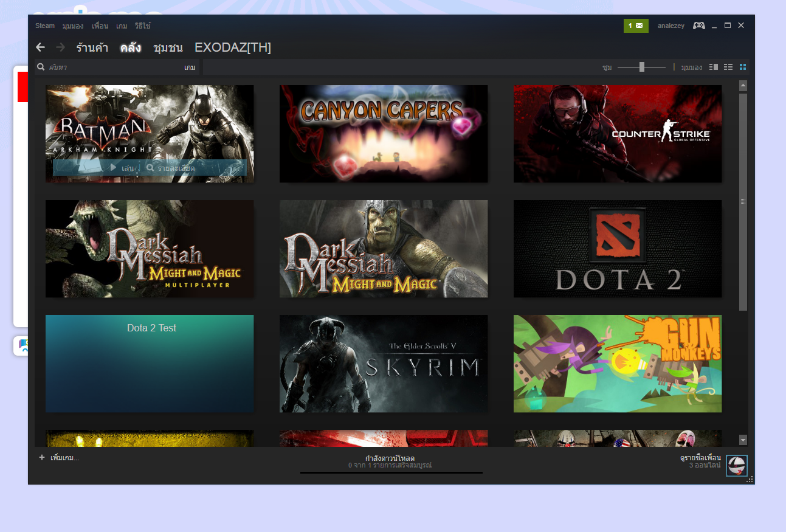Switch to detail view layout icon
Screen dimensions: 786x532
714,67
